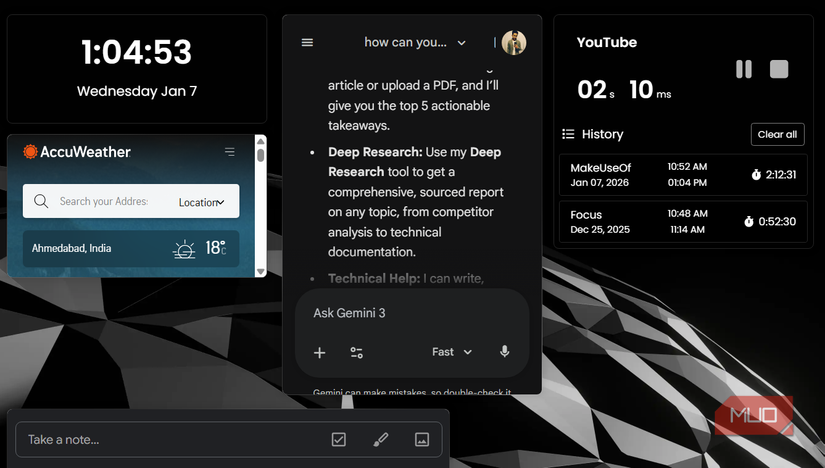Click the 1:04:53 clock time

pyautogui.click(x=137, y=52)
